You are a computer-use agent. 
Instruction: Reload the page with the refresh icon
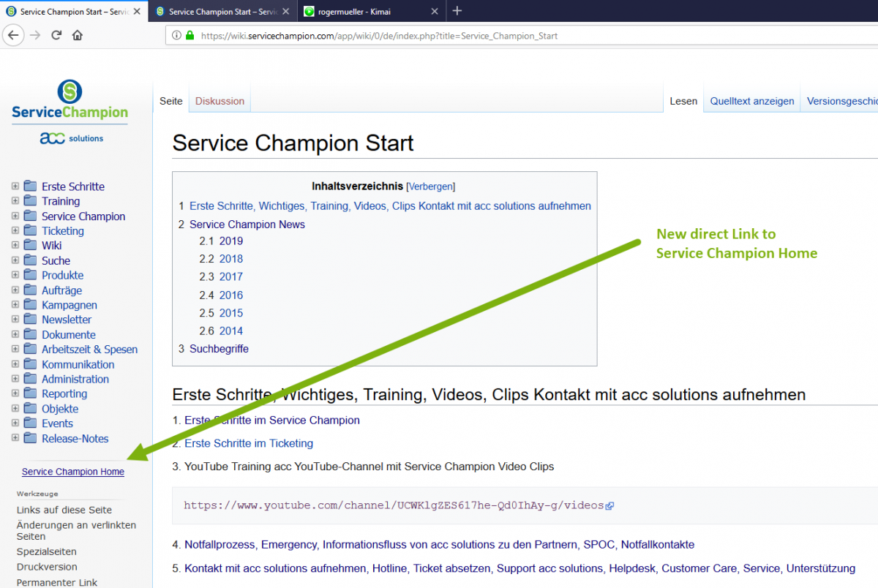(x=56, y=34)
